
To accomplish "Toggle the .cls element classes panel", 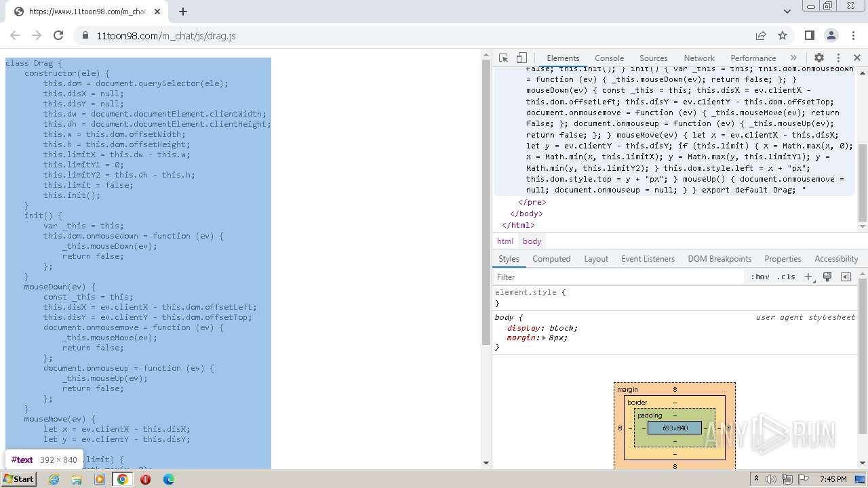I will (786, 277).
